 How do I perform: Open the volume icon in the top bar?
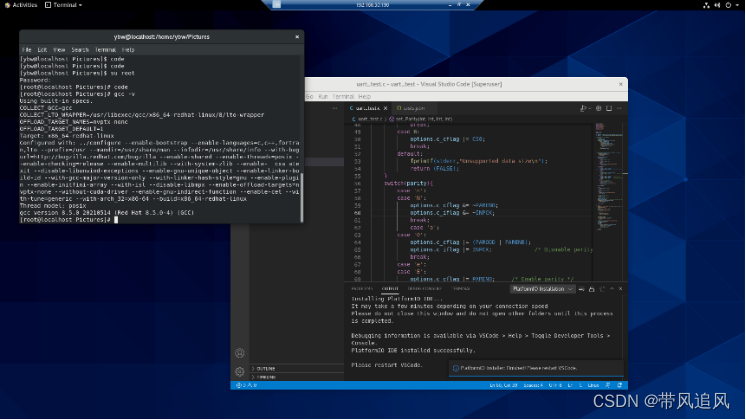(x=717, y=5)
